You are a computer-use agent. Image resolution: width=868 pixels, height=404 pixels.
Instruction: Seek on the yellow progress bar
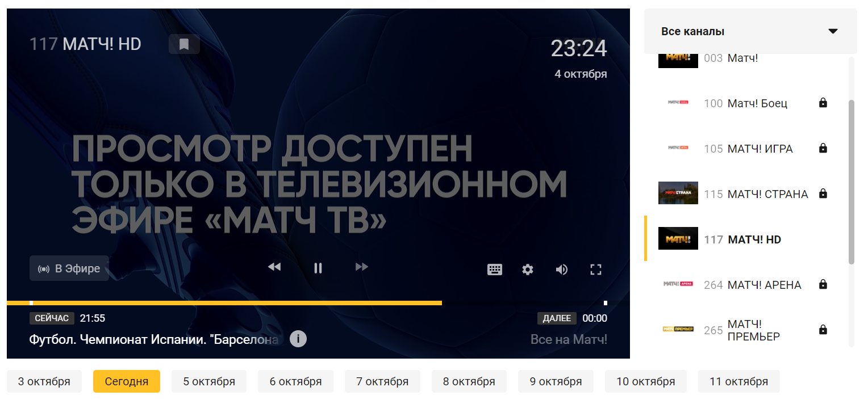tap(224, 303)
